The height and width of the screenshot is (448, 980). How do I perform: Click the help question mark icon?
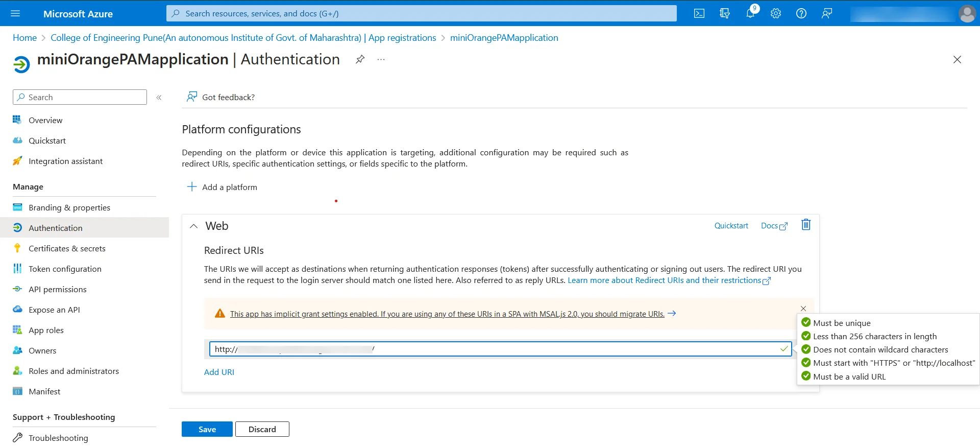[801, 13]
